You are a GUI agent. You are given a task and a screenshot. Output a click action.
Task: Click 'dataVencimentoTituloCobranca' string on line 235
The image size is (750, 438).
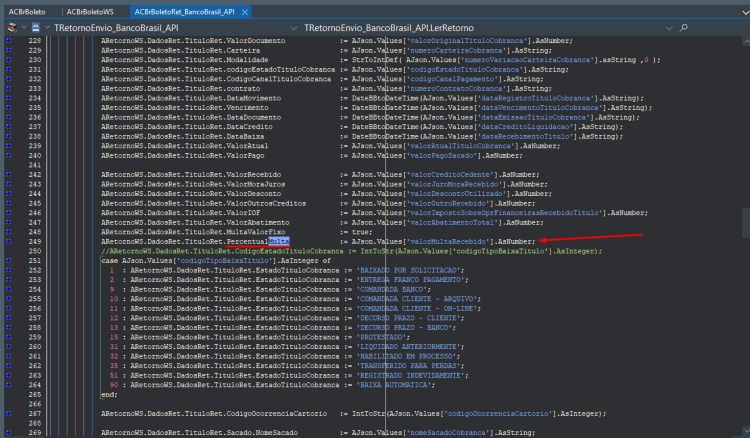[539, 108]
